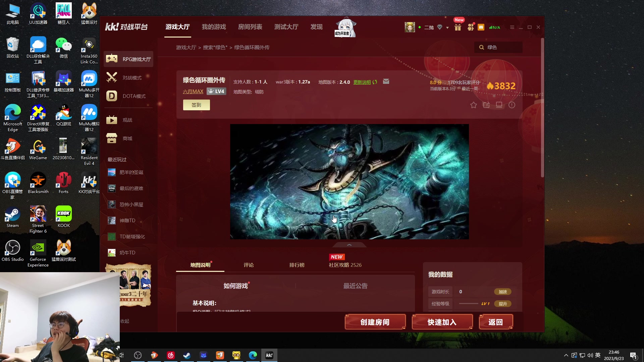Click the share icon
Screen dimensions: 644x362
(x=486, y=105)
